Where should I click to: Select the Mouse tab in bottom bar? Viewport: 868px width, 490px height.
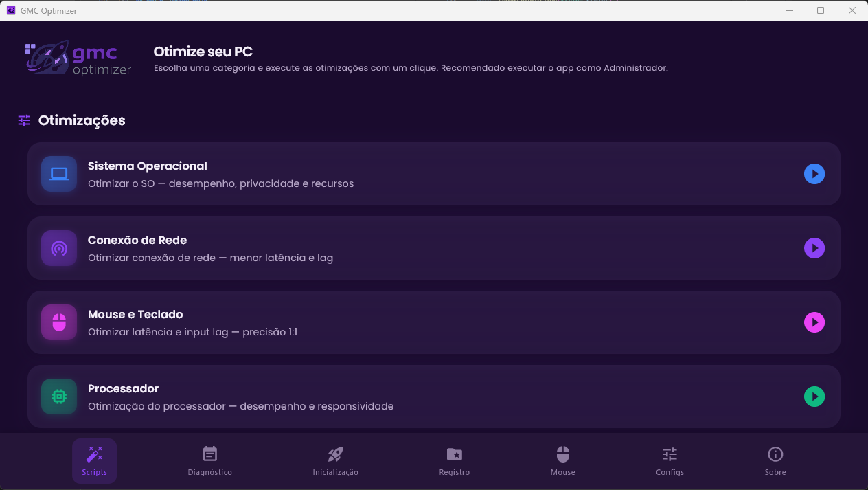[x=563, y=461]
